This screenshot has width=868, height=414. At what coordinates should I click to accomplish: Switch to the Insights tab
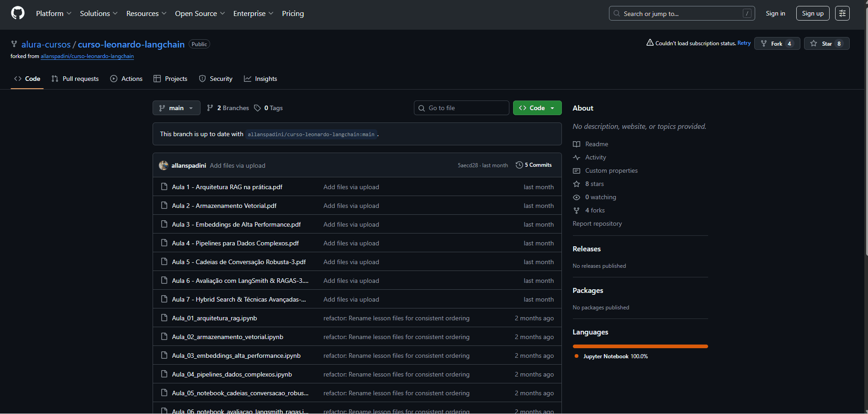260,79
